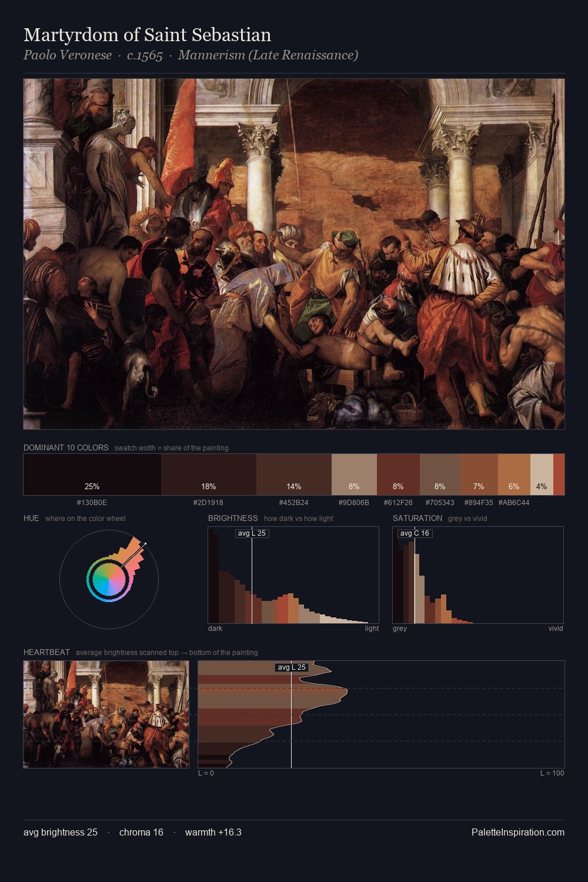Click hex code label #130B0E

pyautogui.click(x=92, y=503)
